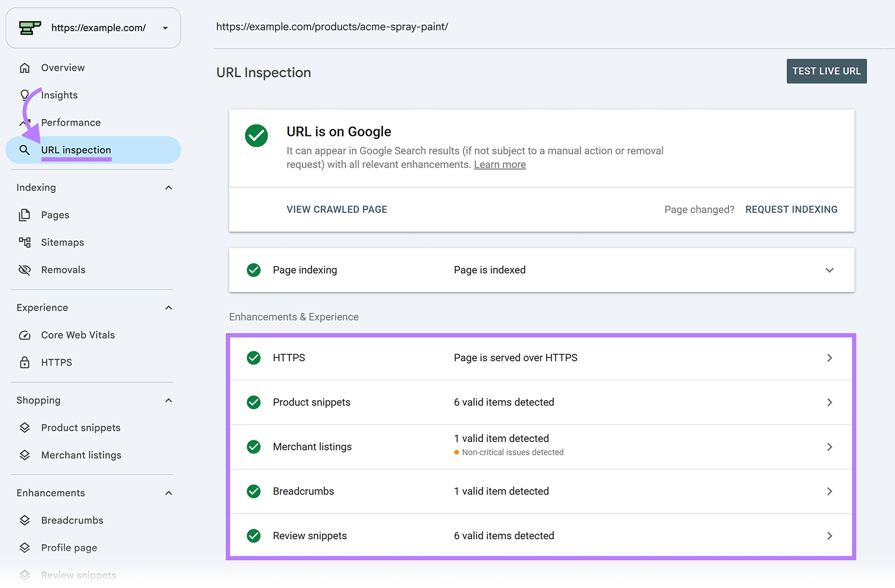Collapse the Shopping section

[x=168, y=401]
